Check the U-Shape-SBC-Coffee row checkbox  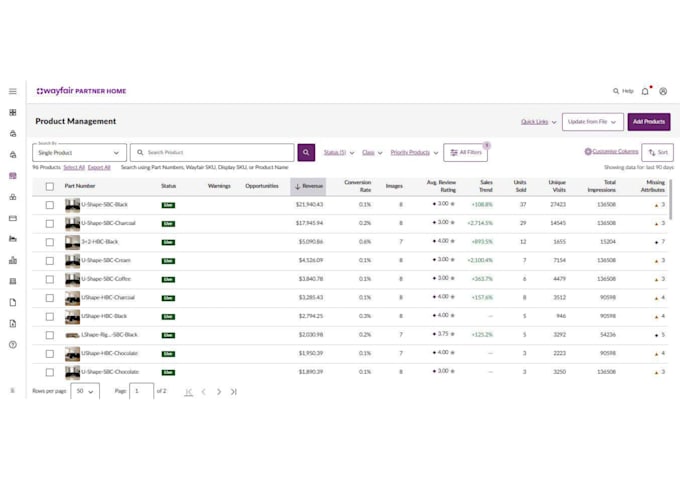50,279
